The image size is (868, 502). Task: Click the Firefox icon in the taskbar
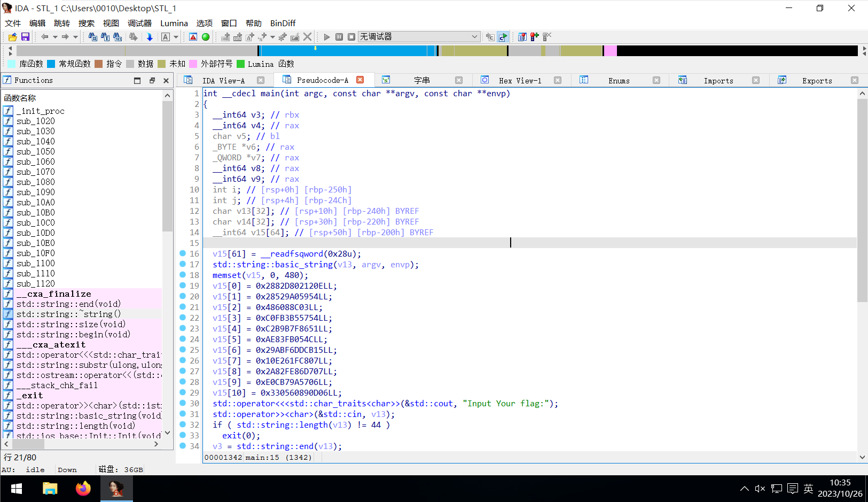click(83, 489)
